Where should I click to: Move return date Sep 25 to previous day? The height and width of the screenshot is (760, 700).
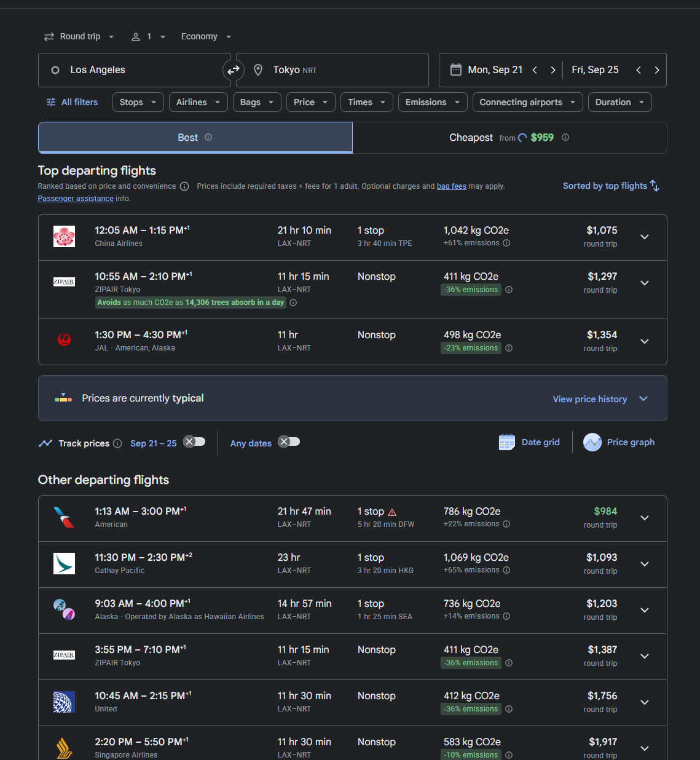click(639, 70)
